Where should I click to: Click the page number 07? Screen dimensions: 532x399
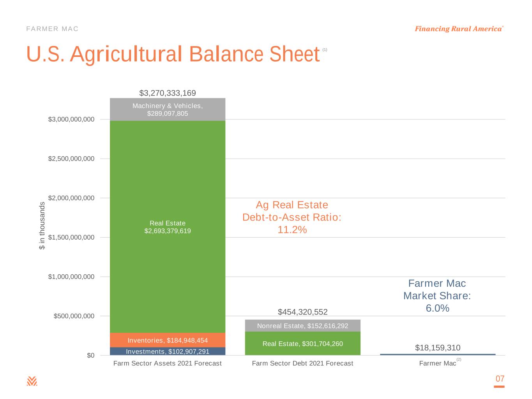(x=500, y=379)
